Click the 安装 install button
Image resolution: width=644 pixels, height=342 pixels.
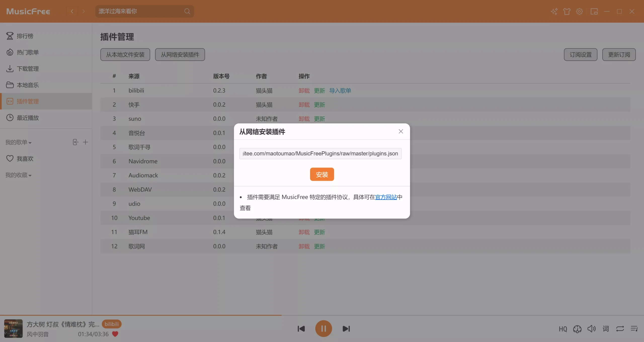(x=322, y=174)
